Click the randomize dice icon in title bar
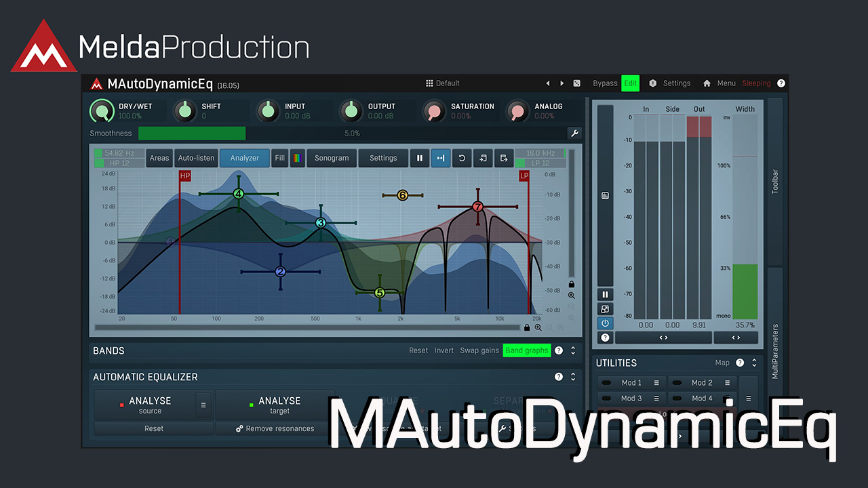Viewport: 868px width, 488px height. 576,83
